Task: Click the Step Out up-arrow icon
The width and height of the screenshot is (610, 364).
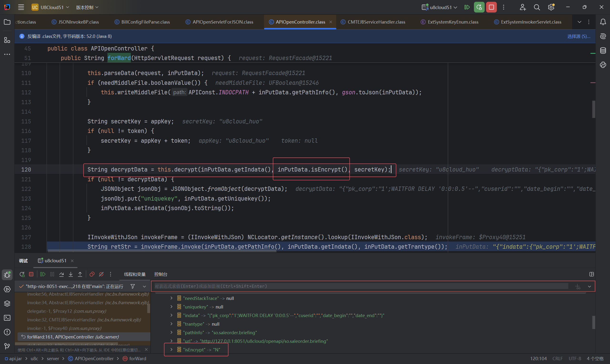Action: [80, 274]
